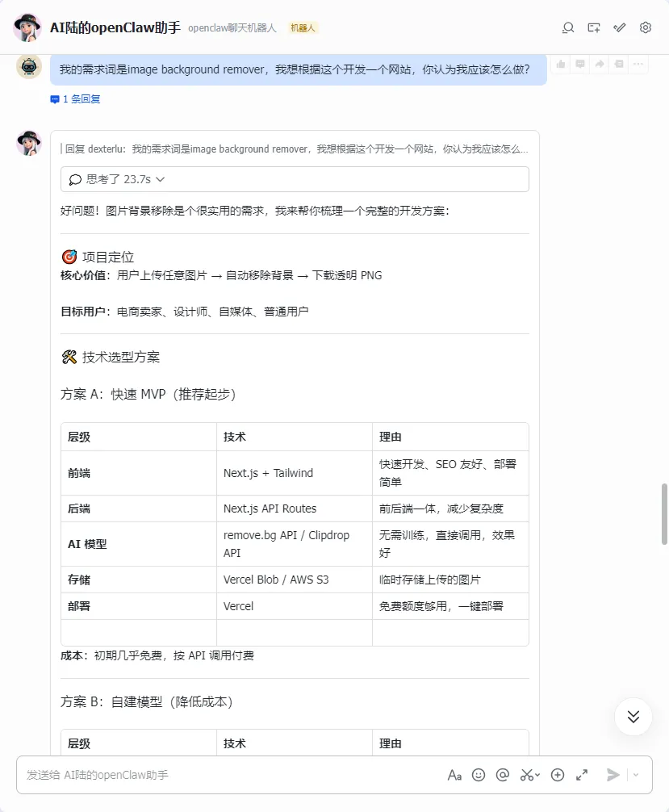Expand the '思考了 23.7s' thinking section
Viewport: 669px width, 812px height.
point(295,179)
